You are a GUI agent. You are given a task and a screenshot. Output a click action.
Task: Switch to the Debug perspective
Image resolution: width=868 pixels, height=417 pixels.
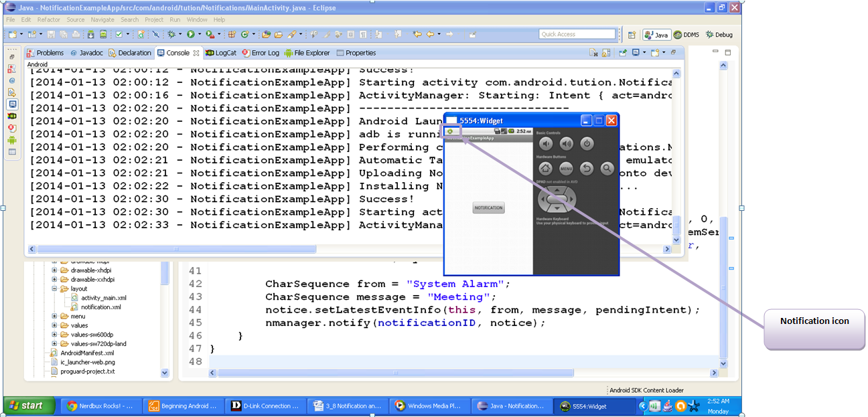[719, 35]
